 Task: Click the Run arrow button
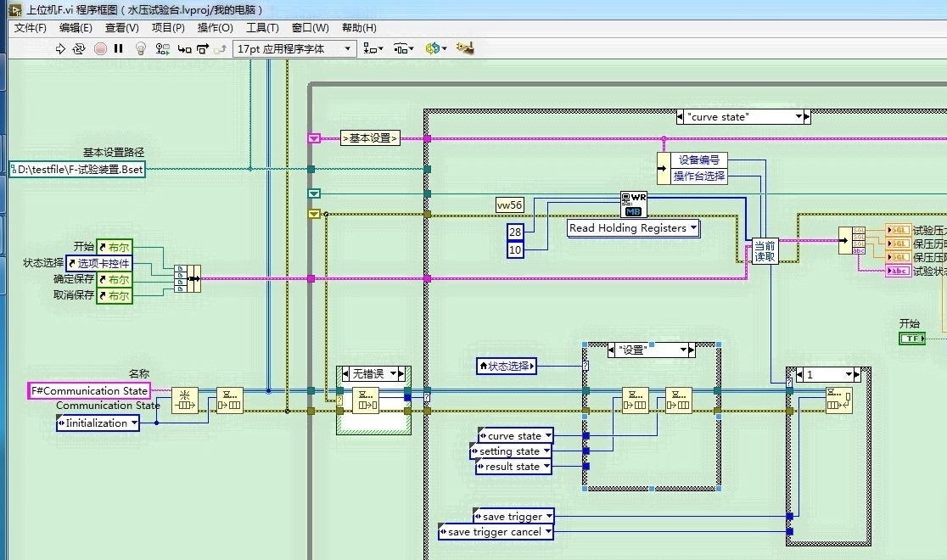[x=59, y=49]
